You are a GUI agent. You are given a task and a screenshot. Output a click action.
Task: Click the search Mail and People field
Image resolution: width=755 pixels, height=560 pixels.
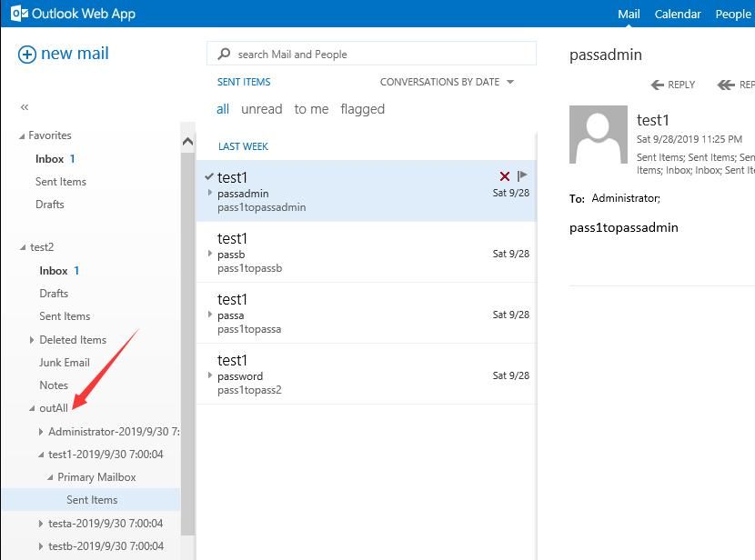[371, 54]
